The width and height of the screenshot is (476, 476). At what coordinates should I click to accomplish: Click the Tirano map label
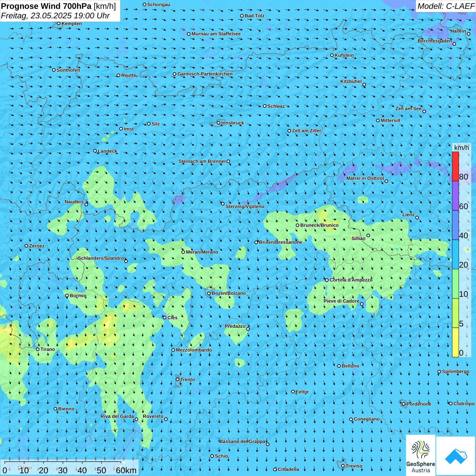pos(48,349)
